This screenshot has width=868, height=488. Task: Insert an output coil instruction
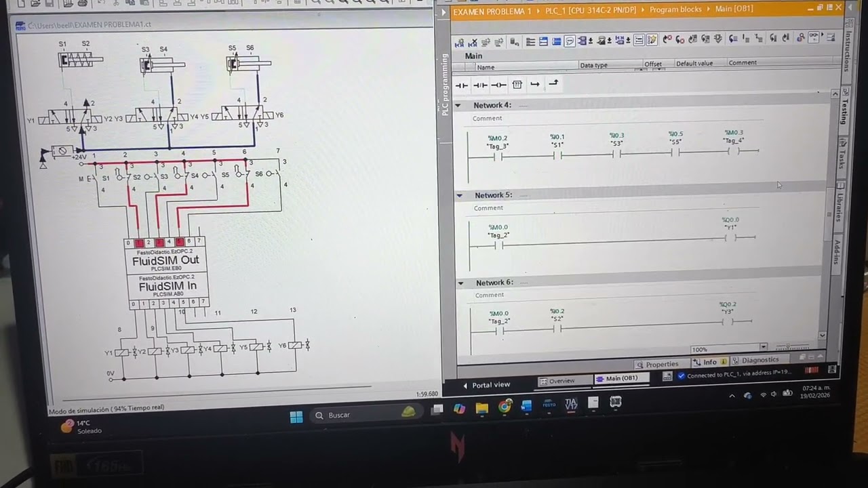point(498,85)
